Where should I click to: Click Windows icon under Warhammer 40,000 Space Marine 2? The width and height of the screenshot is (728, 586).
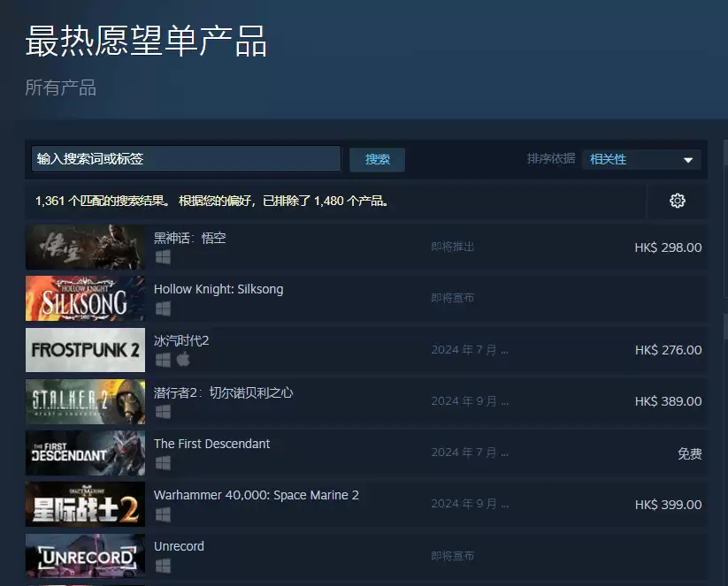tap(163, 514)
